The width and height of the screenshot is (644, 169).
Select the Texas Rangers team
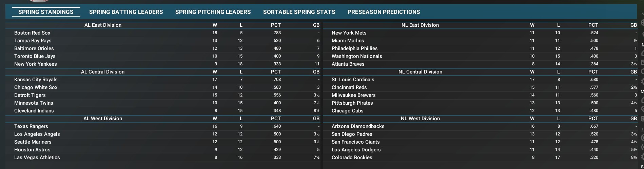(31, 126)
